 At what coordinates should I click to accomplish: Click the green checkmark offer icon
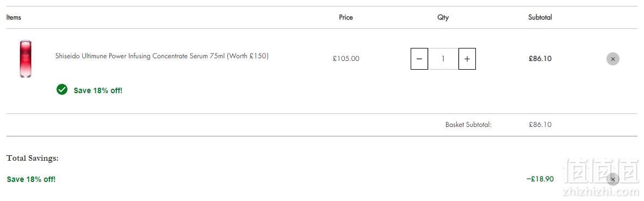(62, 89)
